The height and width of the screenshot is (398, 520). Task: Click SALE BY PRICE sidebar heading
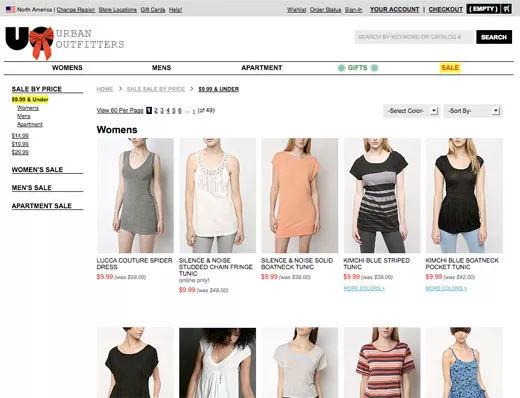click(37, 89)
